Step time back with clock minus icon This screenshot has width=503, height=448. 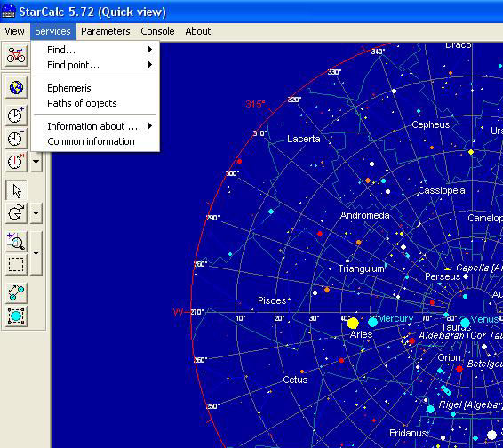tap(16, 139)
